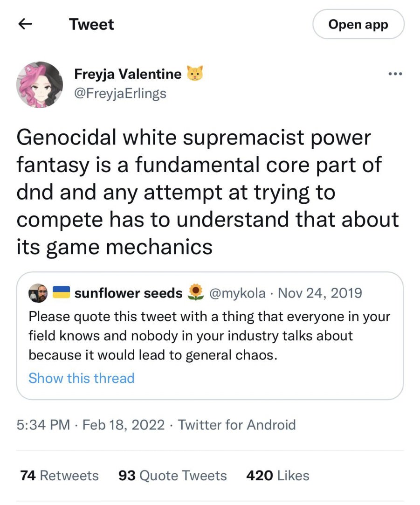
Task: Open the @mykola handle
Action: pos(238,293)
